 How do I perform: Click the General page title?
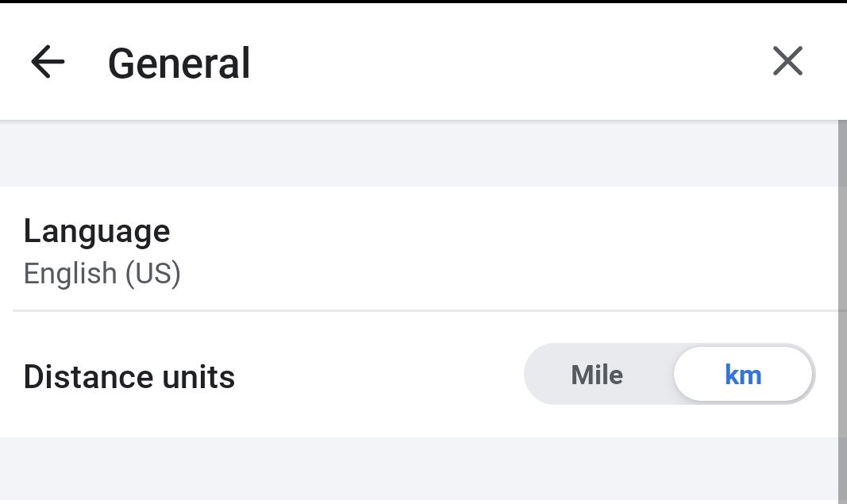[179, 63]
